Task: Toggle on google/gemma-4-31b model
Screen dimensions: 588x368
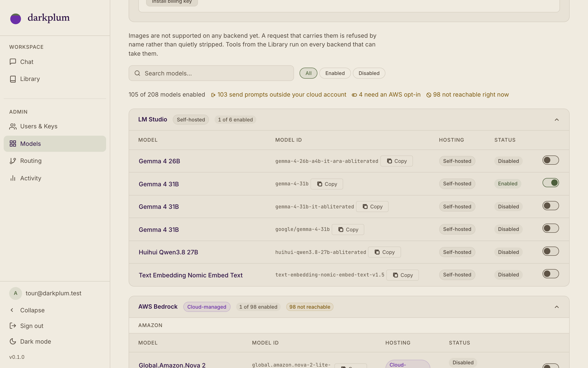Action: point(551,228)
